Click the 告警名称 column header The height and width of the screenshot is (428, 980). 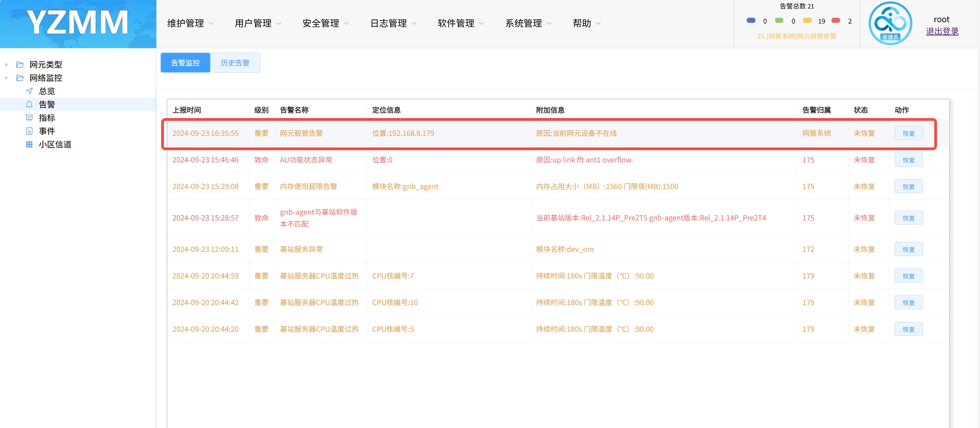pos(294,110)
